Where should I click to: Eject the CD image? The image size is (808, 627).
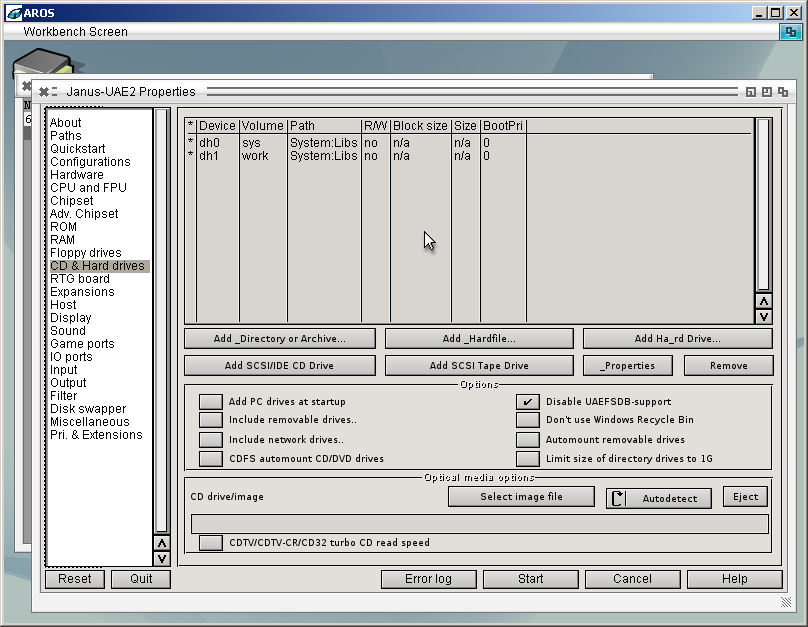[745, 497]
